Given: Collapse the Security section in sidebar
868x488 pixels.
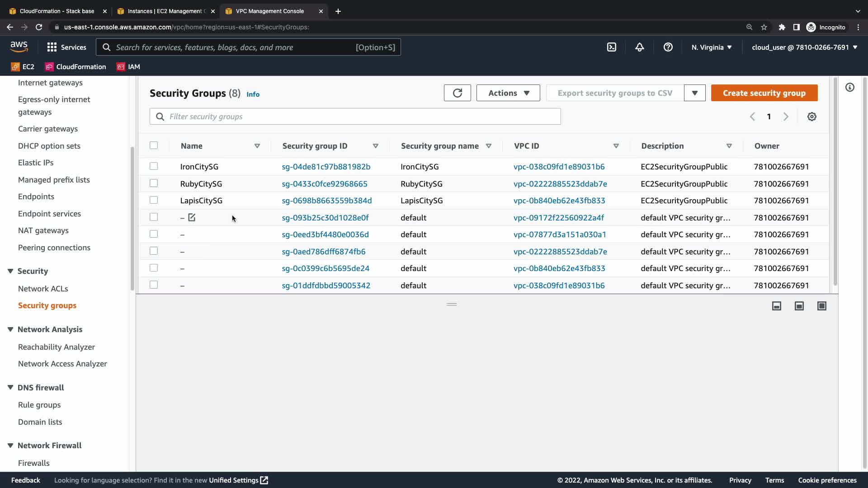Looking at the screenshot, I should 10,271.
